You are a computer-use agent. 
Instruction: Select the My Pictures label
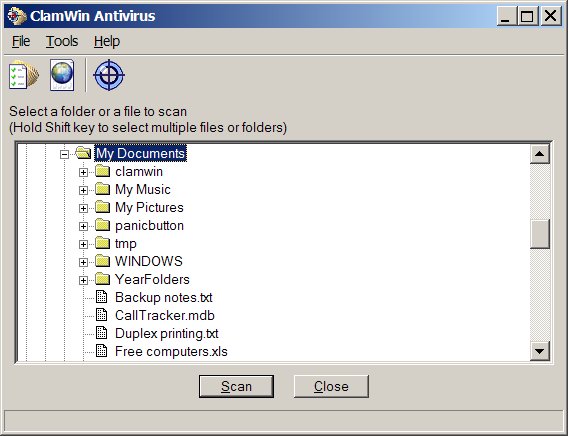click(x=149, y=207)
